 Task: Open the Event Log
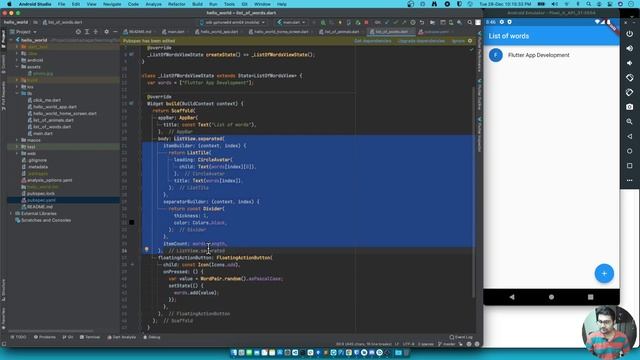(x=461, y=337)
